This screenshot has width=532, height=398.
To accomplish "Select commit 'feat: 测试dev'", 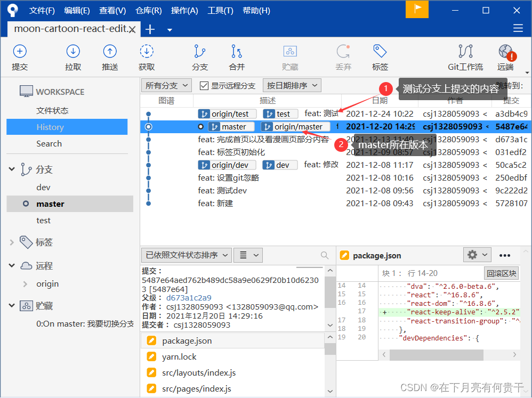I will pyautogui.click(x=222, y=191).
